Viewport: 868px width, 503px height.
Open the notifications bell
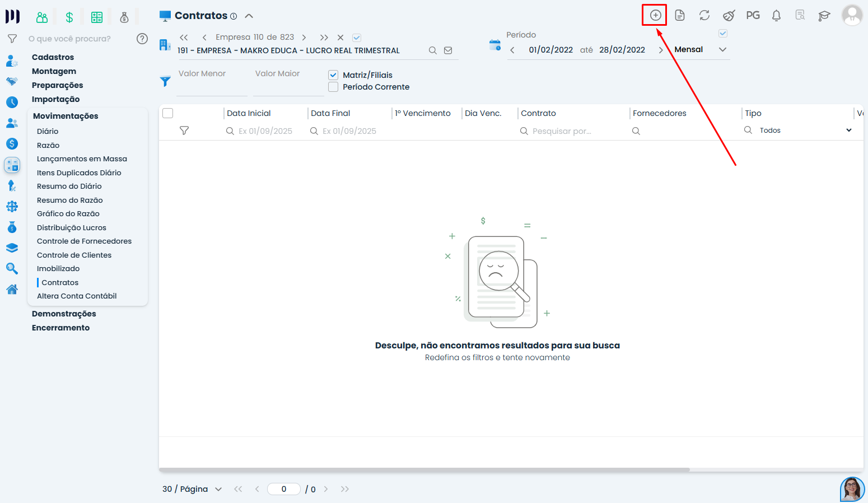pyautogui.click(x=776, y=15)
